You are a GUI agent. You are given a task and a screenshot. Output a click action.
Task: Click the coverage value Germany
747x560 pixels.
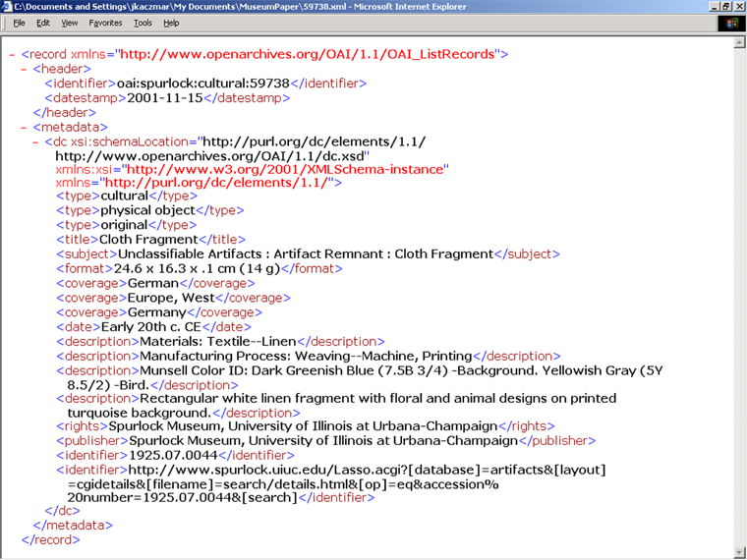tap(157, 312)
